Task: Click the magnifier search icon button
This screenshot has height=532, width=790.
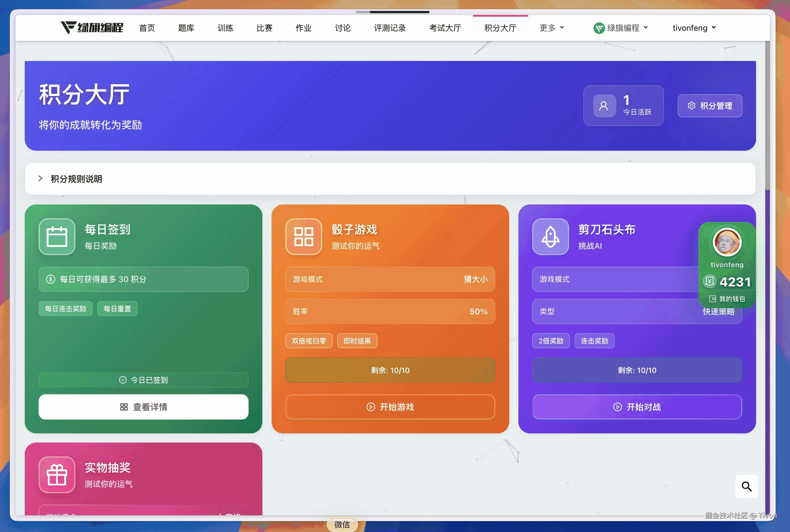Action: 746,486
